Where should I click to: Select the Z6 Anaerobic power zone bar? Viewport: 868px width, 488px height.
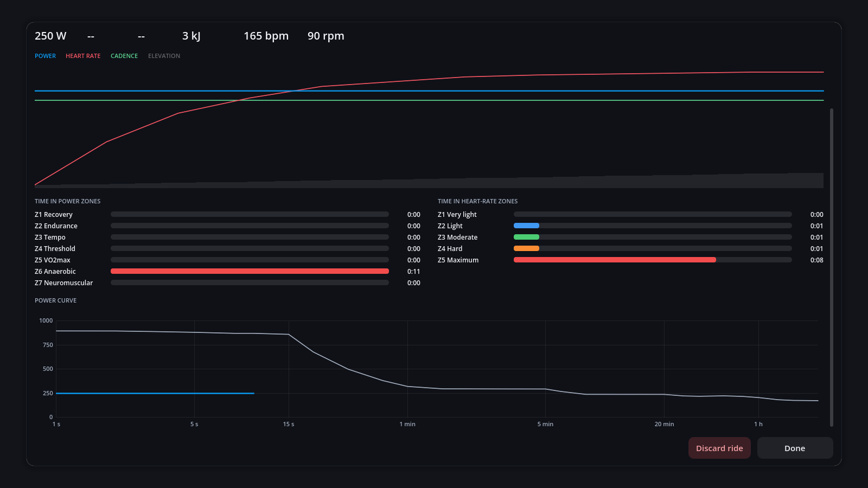250,271
